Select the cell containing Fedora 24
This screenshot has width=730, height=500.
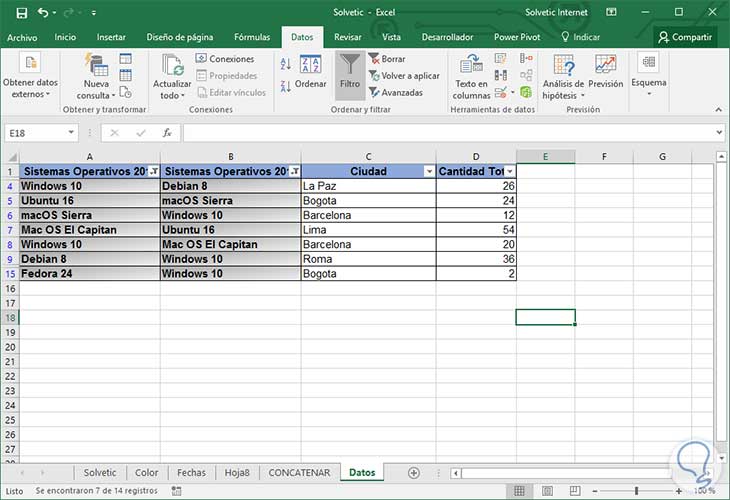tap(89, 274)
